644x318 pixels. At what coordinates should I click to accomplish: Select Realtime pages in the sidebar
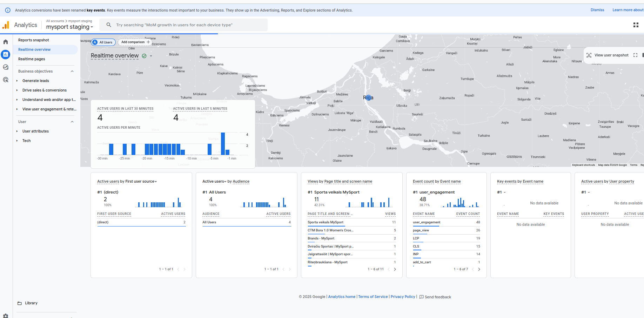(x=32, y=59)
